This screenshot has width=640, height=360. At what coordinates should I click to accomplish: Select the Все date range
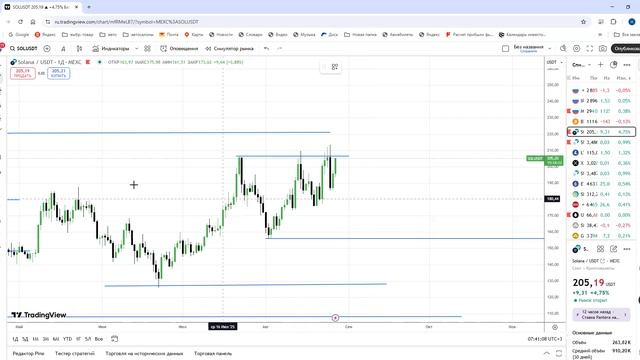point(98,339)
